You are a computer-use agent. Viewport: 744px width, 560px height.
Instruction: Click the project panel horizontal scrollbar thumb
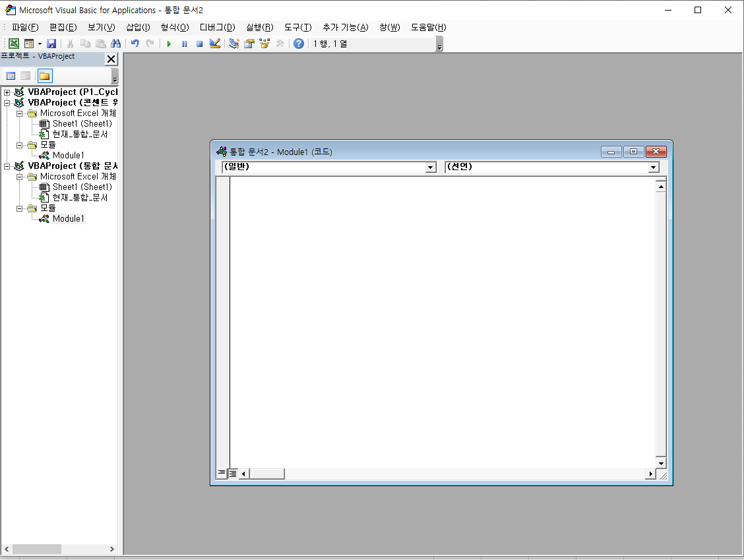[36, 549]
